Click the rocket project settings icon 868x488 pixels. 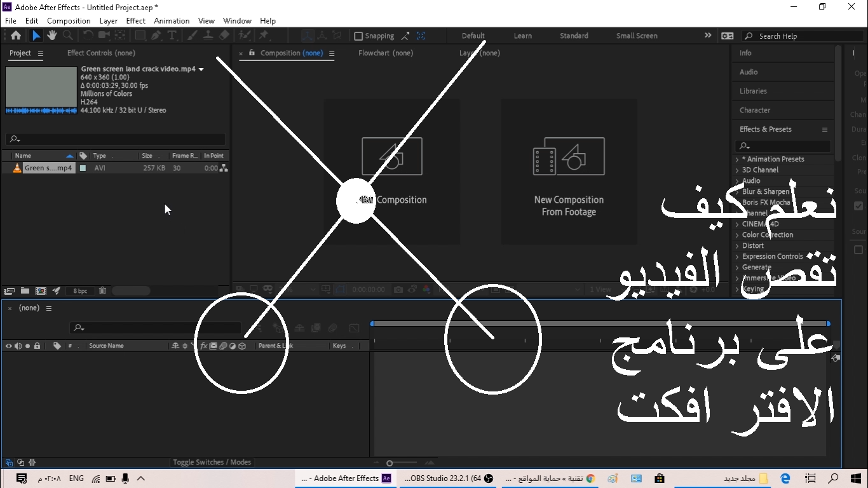[57, 291]
